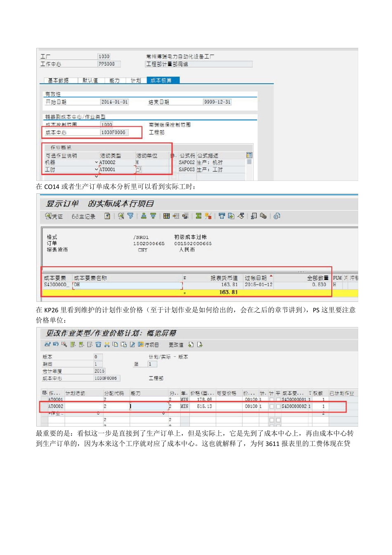
Task: Switch to the 计划 tab
Action: click(136, 81)
